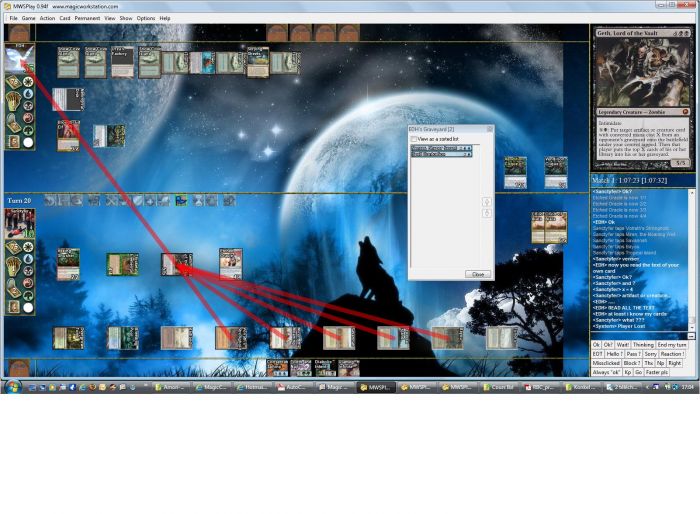
Task: Send the "Thinking" quick chat message
Action: click(x=643, y=345)
